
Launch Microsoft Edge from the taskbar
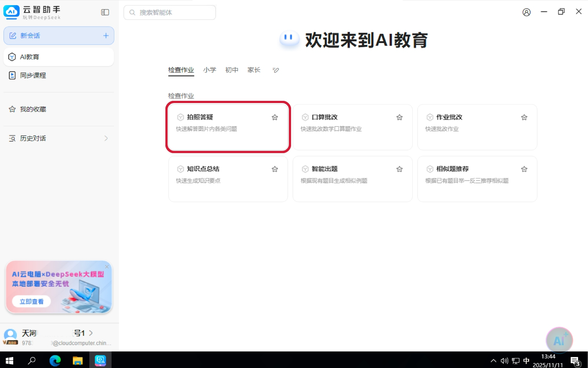(x=55, y=361)
